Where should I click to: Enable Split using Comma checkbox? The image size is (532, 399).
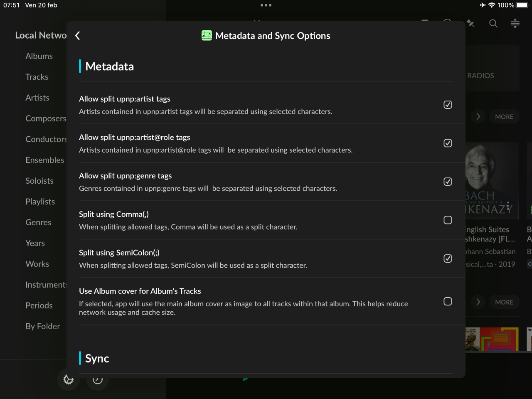448,220
